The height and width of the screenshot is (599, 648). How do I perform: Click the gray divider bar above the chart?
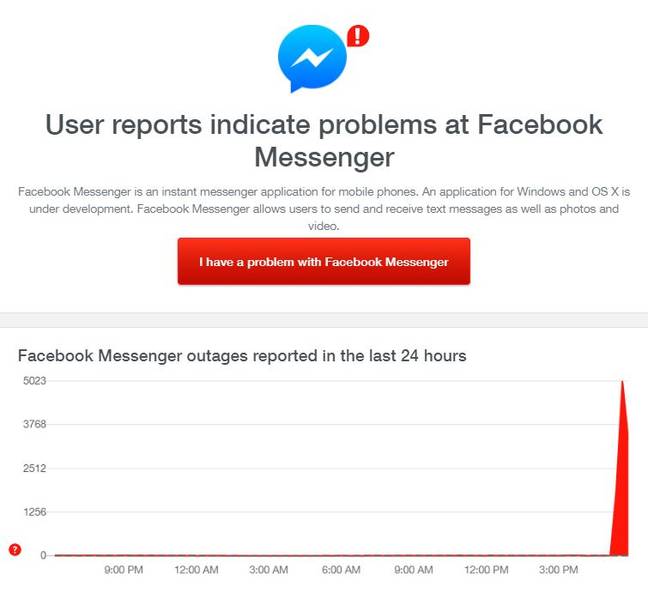(x=324, y=320)
